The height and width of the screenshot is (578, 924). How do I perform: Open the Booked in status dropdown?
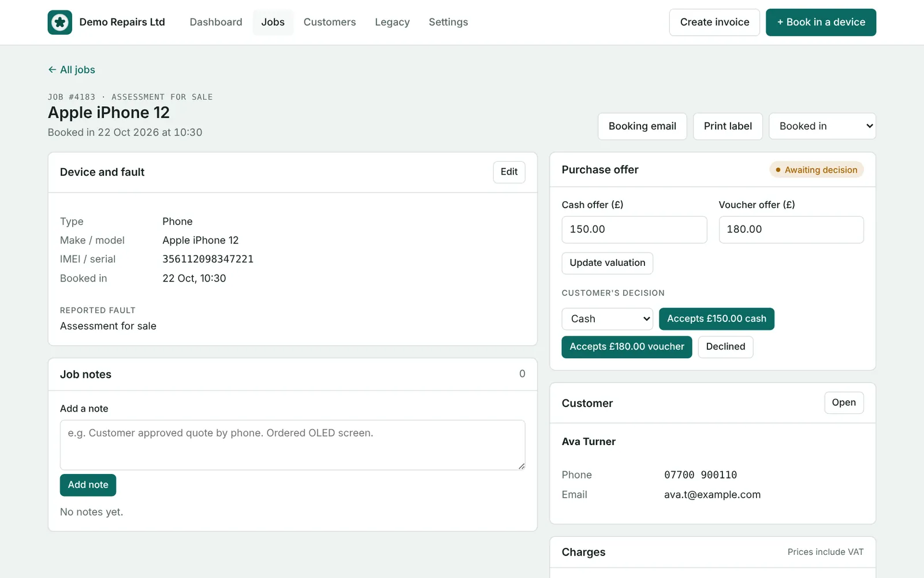point(822,126)
